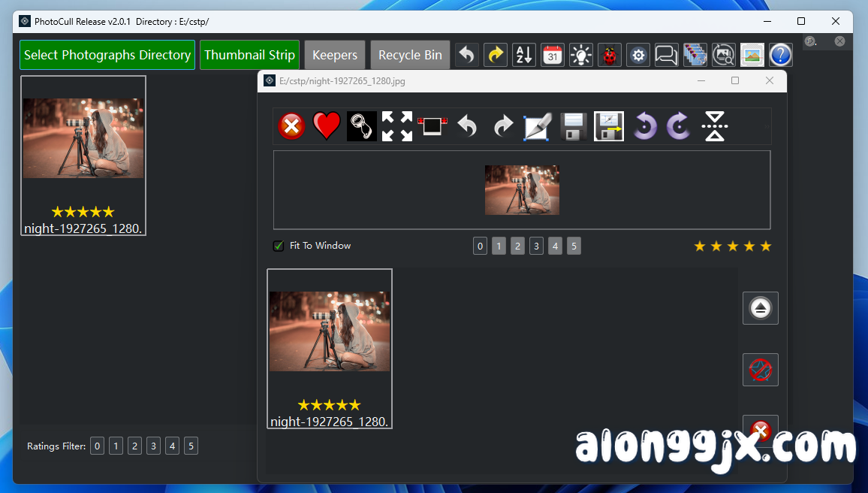Click the red heart favorite icon

327,126
